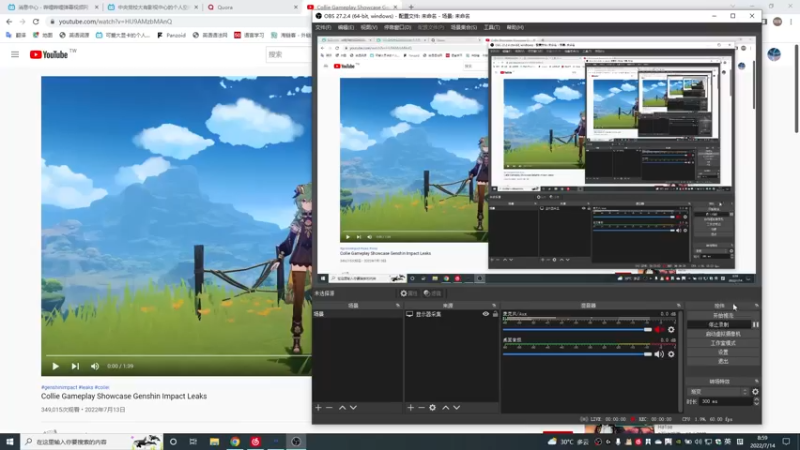
Task: Unmute the Mic/Aux red speaker icon
Action: click(x=659, y=330)
